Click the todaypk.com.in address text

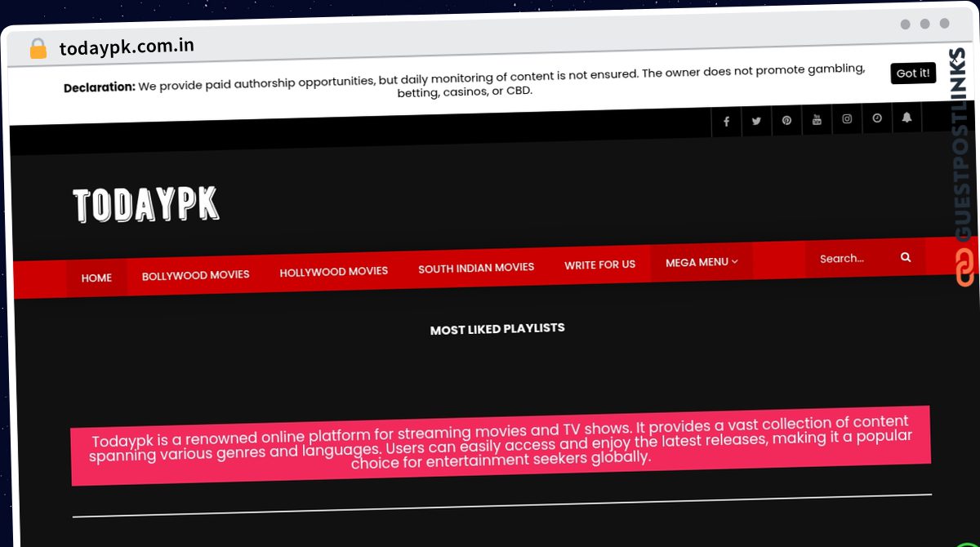pyautogui.click(x=127, y=46)
